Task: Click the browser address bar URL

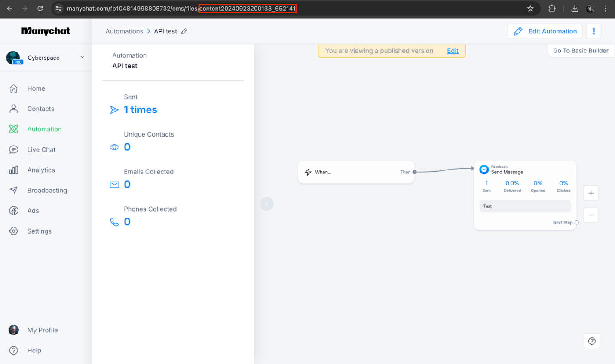Action: (x=181, y=9)
